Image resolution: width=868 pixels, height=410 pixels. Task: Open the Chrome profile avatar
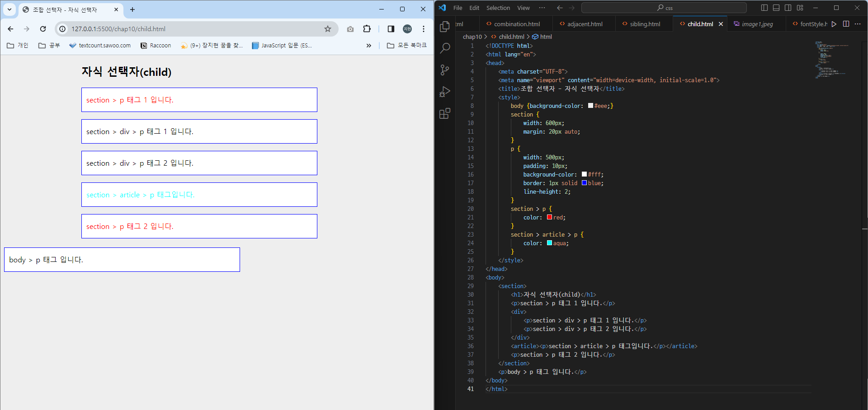pyautogui.click(x=407, y=29)
